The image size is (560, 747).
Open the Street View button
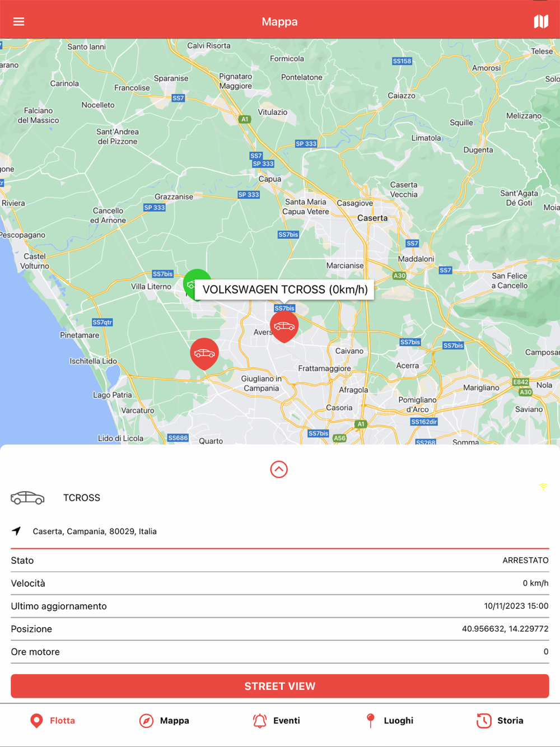click(280, 686)
